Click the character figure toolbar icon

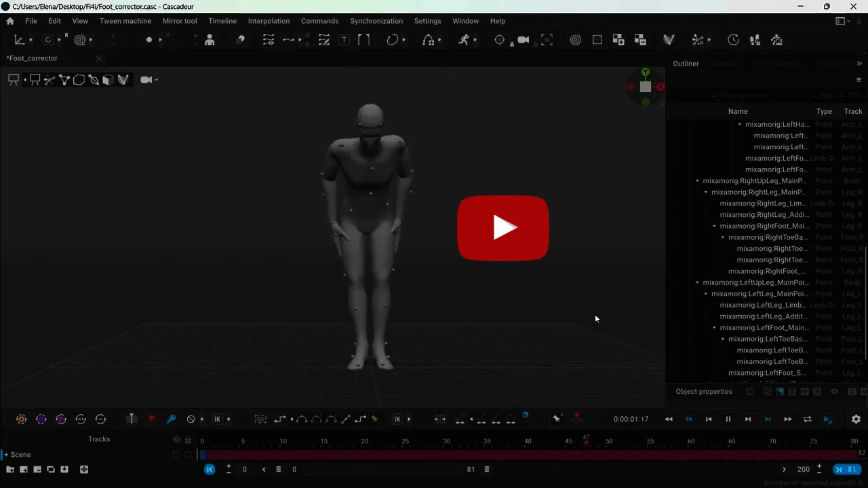coord(210,40)
